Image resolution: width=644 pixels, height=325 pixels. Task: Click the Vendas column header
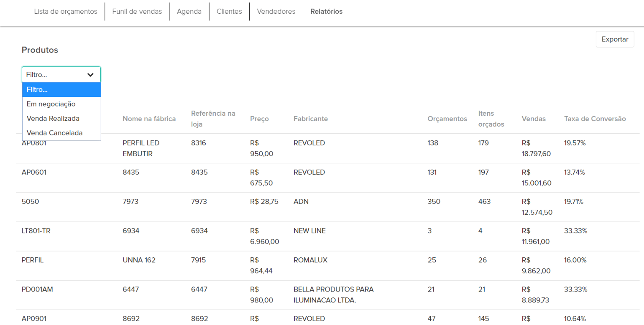(534, 119)
